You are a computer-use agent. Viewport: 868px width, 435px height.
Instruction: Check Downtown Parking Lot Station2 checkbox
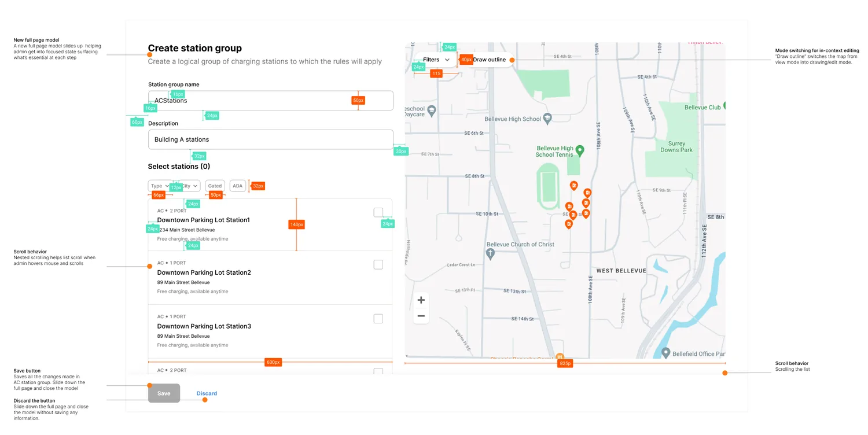(x=378, y=264)
